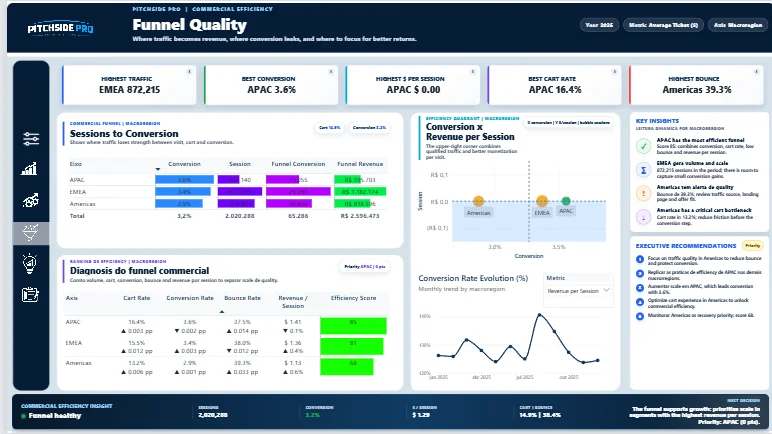Click the yellow Priority tag in recommendations
772x434 pixels.
pyautogui.click(x=752, y=245)
